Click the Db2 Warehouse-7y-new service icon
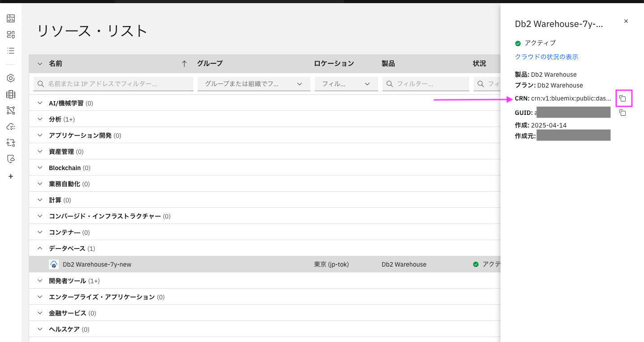Screen dimensions: 644x342 pos(54,264)
